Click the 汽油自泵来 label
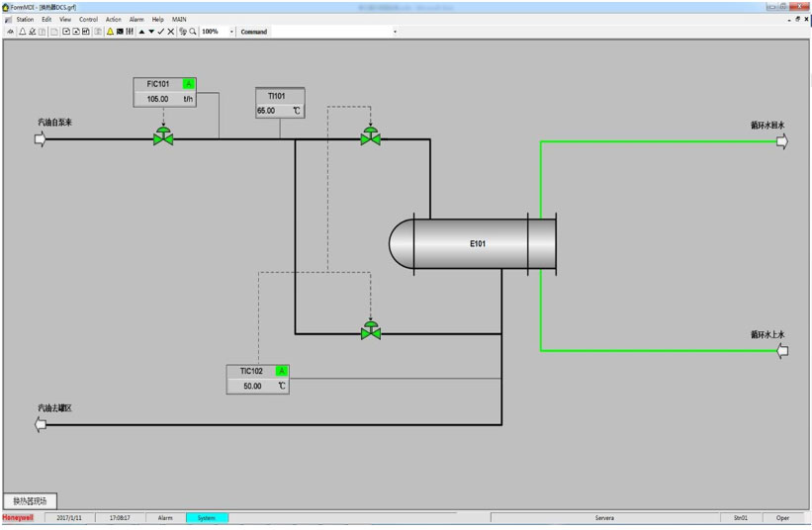This screenshot has width=812, height=530. (x=55, y=123)
